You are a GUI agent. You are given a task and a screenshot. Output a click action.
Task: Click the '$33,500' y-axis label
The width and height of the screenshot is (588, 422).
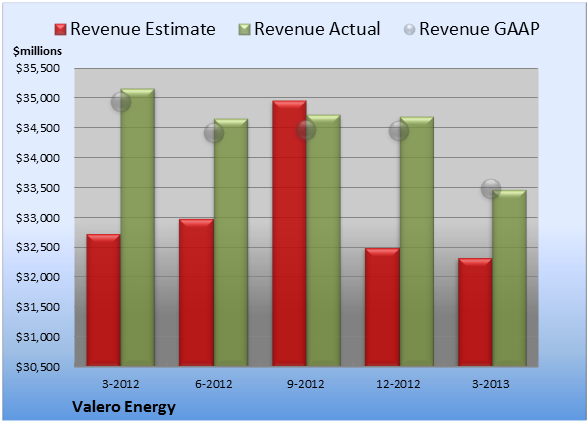[x=38, y=188]
